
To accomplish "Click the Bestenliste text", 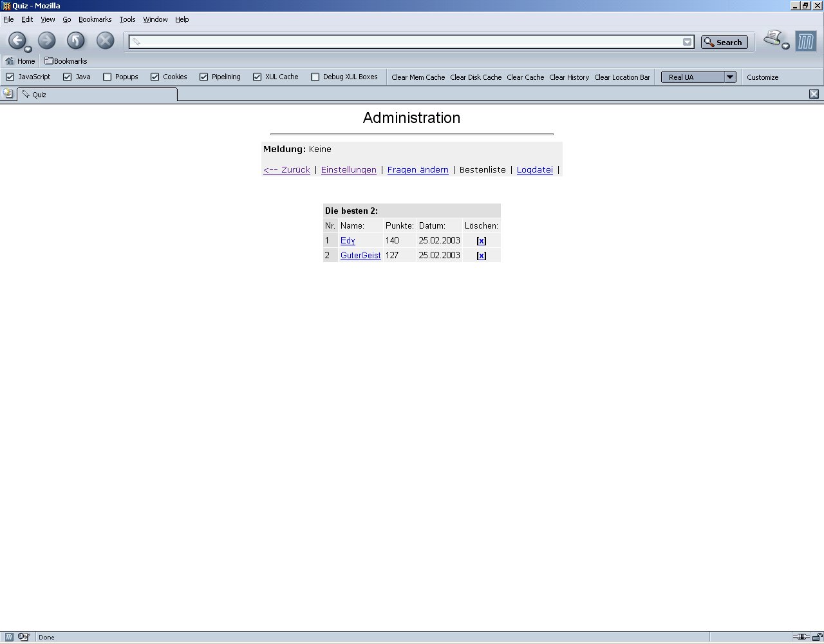I will pos(483,170).
